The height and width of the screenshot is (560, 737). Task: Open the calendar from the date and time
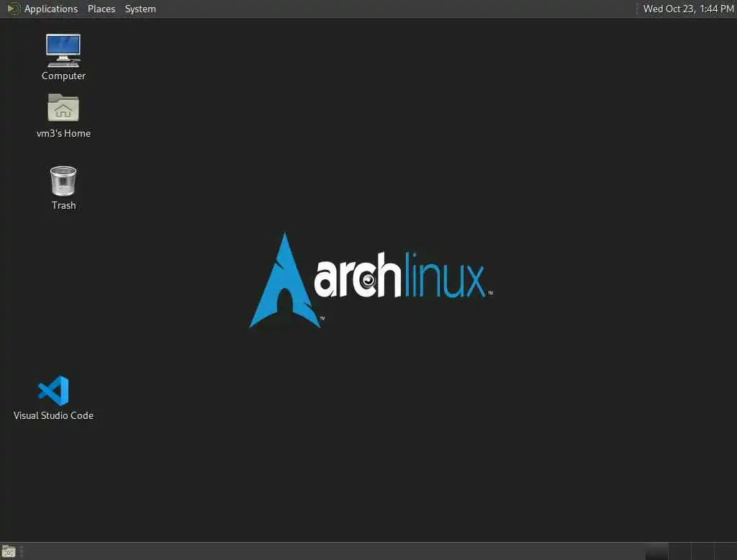tap(688, 9)
